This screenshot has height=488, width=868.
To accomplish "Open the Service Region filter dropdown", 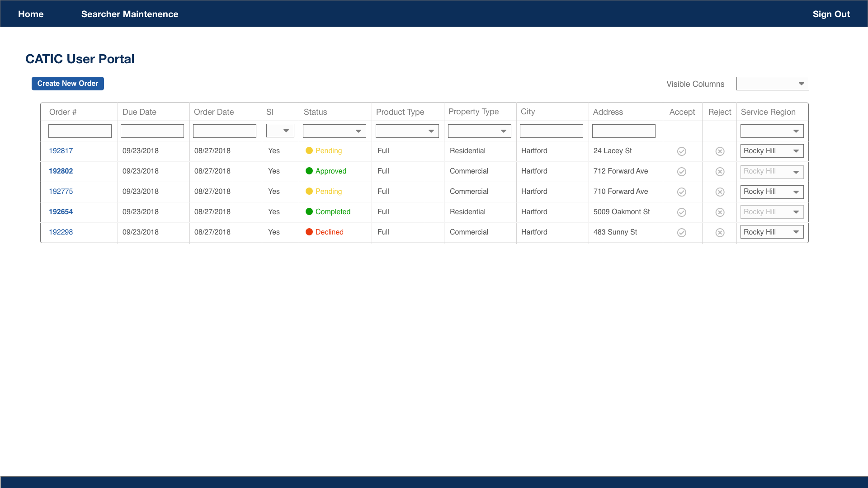I will click(772, 131).
